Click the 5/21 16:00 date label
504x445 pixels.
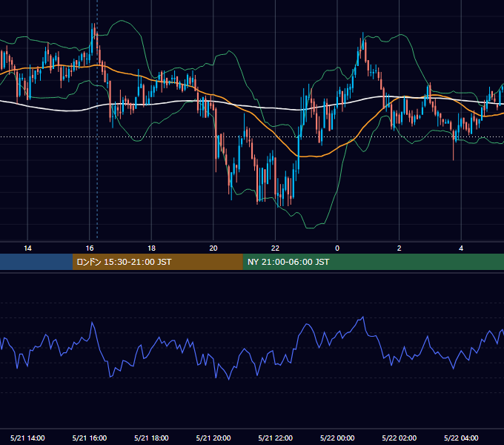coord(90,438)
